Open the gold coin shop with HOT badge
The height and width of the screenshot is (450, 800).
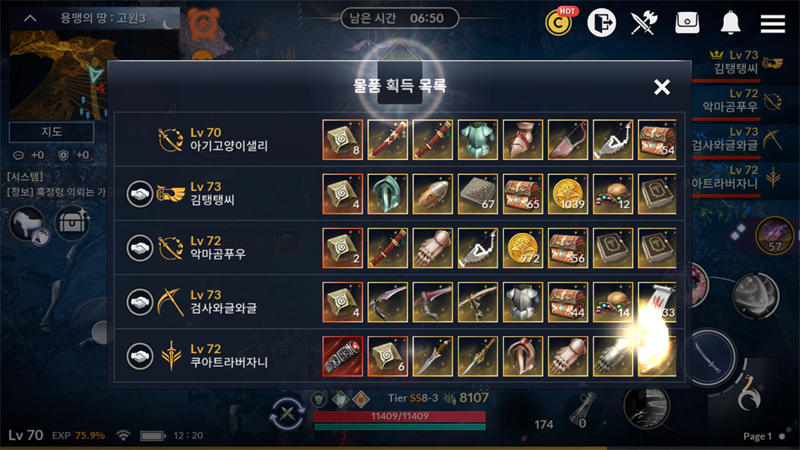pyautogui.click(x=559, y=22)
